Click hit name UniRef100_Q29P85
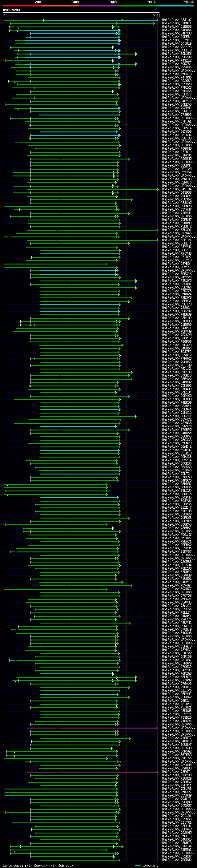Screen dimensions: 197x868 coord(177,548)
